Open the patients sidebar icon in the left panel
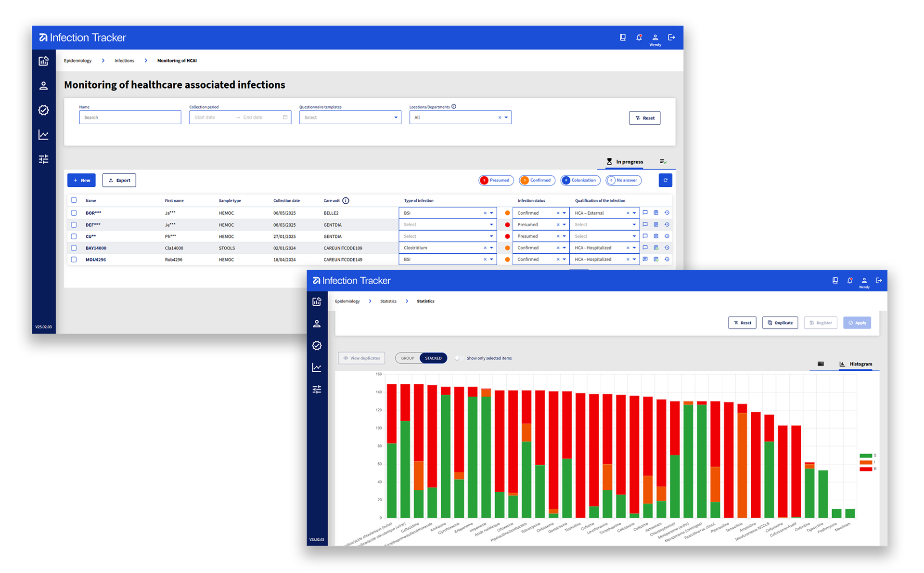This screenshot has width=924, height=573. click(x=44, y=86)
